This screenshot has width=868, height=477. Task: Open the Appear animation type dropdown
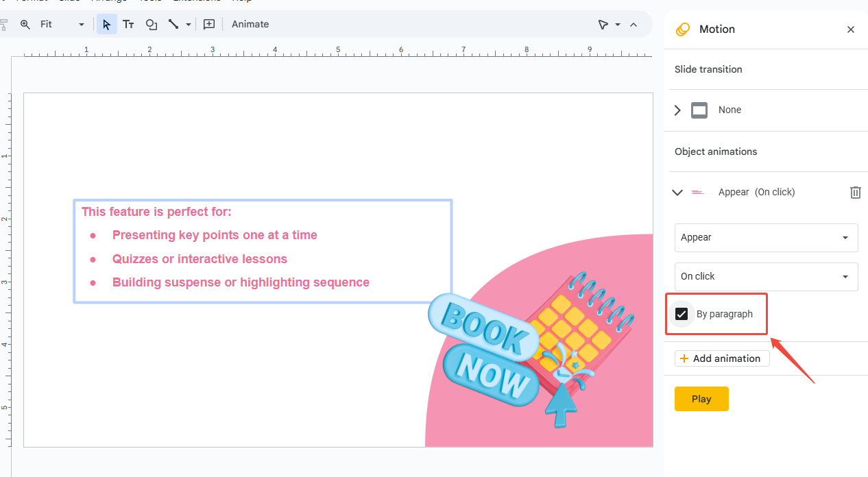coord(766,237)
